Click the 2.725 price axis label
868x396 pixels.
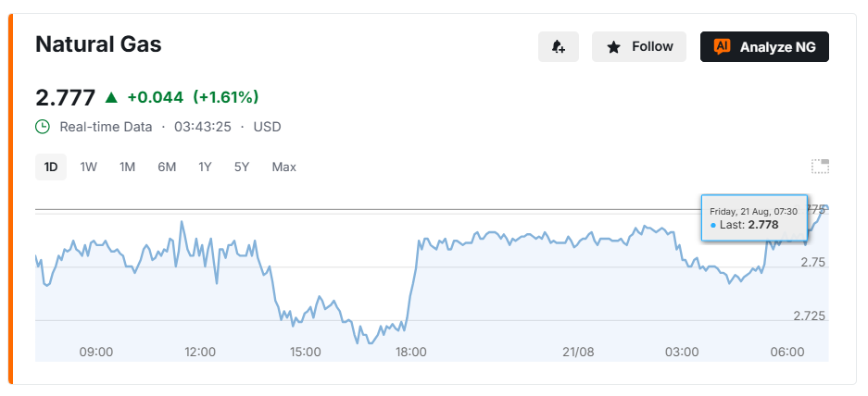(810, 316)
